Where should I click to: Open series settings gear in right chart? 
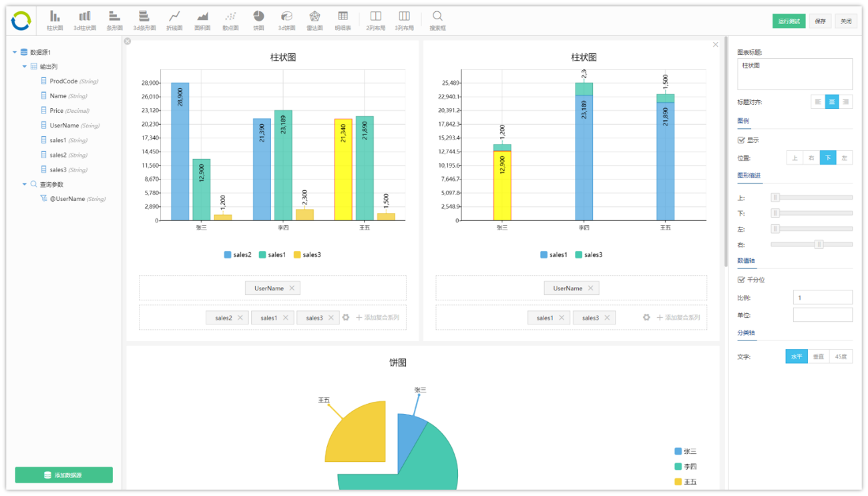646,318
